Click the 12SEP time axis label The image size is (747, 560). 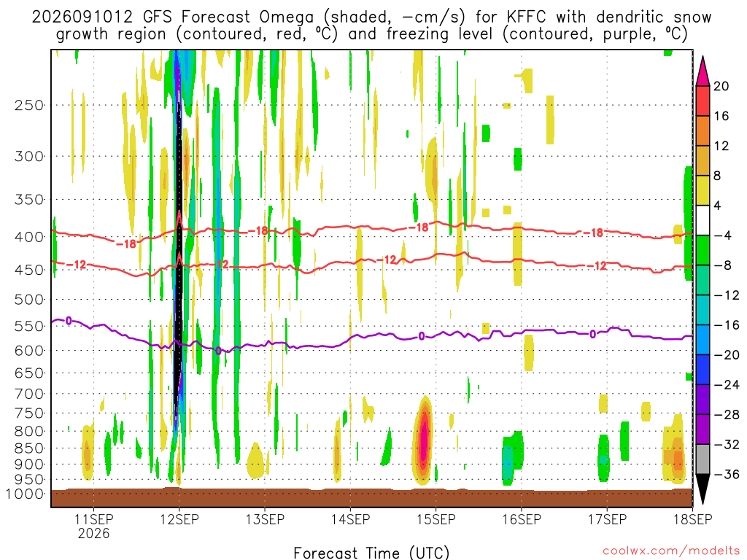179,519
